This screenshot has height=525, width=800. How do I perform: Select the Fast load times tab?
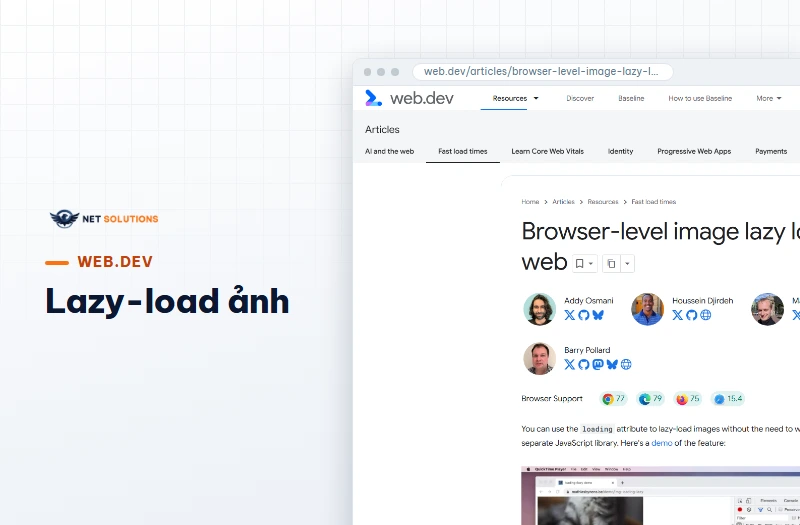point(463,152)
